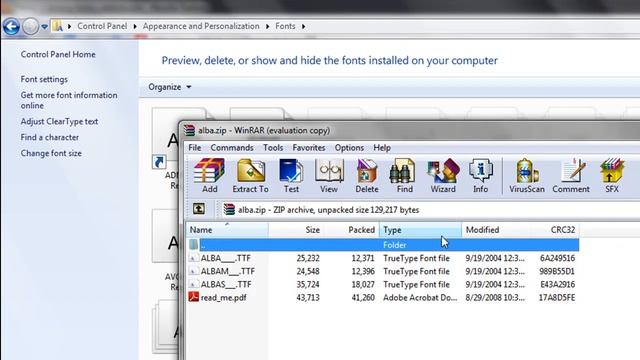The height and width of the screenshot is (360, 640).
Task: Click the Fonts breadcrumb segment
Action: tap(285, 26)
